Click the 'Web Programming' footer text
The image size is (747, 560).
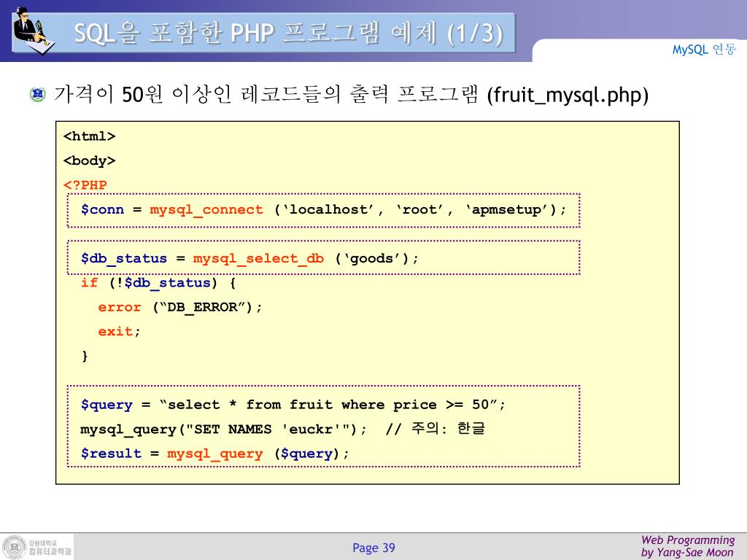[688, 540]
